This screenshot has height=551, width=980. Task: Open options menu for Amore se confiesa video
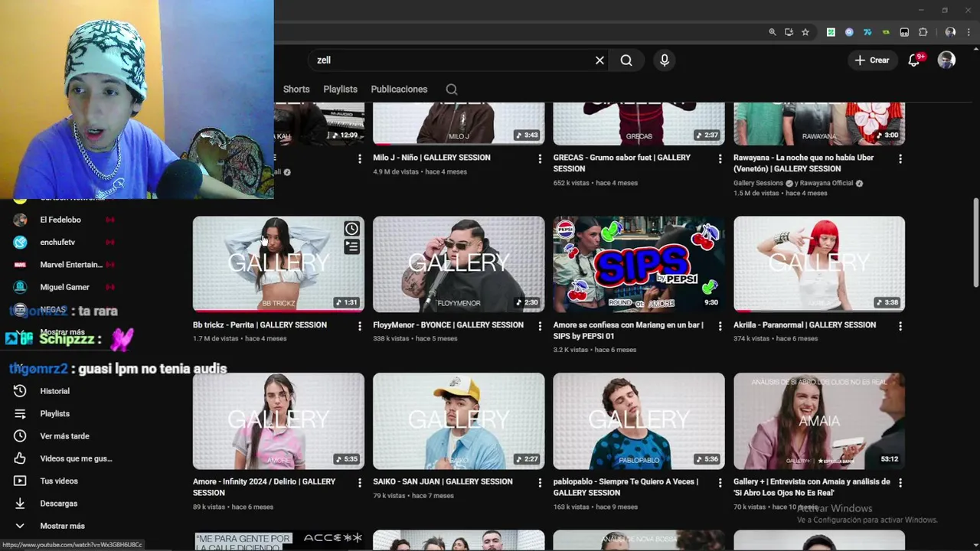[720, 326]
